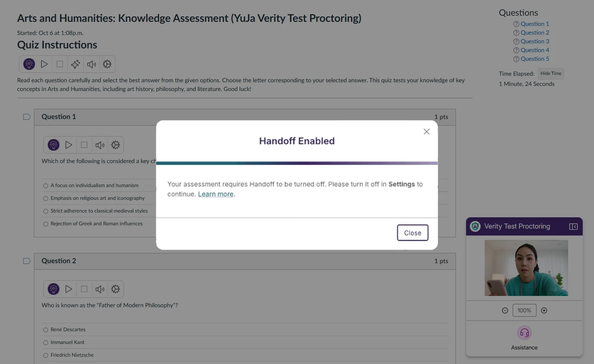Open the Learn more link in dialog

pos(215,194)
